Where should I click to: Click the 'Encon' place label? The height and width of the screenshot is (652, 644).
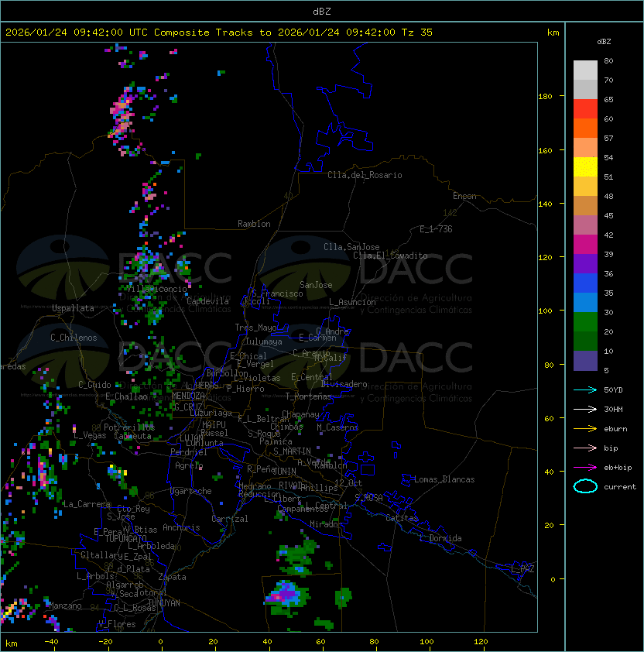pyautogui.click(x=464, y=196)
